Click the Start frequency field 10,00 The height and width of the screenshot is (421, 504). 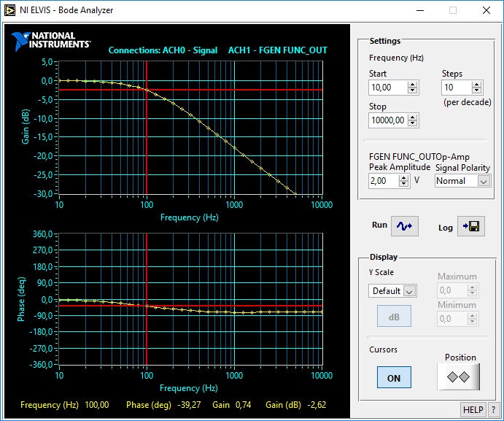(x=388, y=88)
